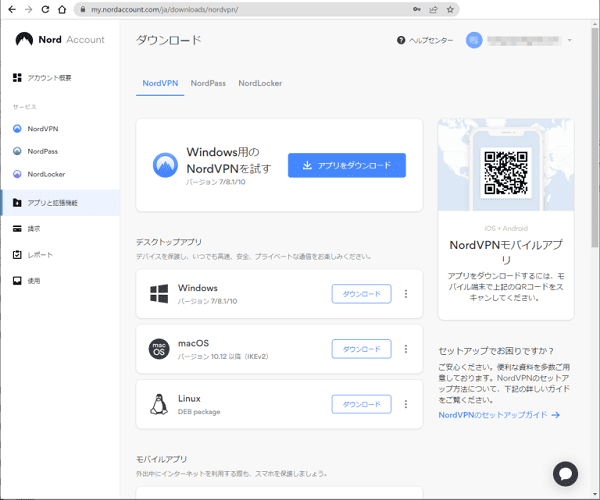Image resolution: width=600 pixels, height=500 pixels.
Task: Click セットアップでお困りですか？ heading
Action: click(496, 351)
